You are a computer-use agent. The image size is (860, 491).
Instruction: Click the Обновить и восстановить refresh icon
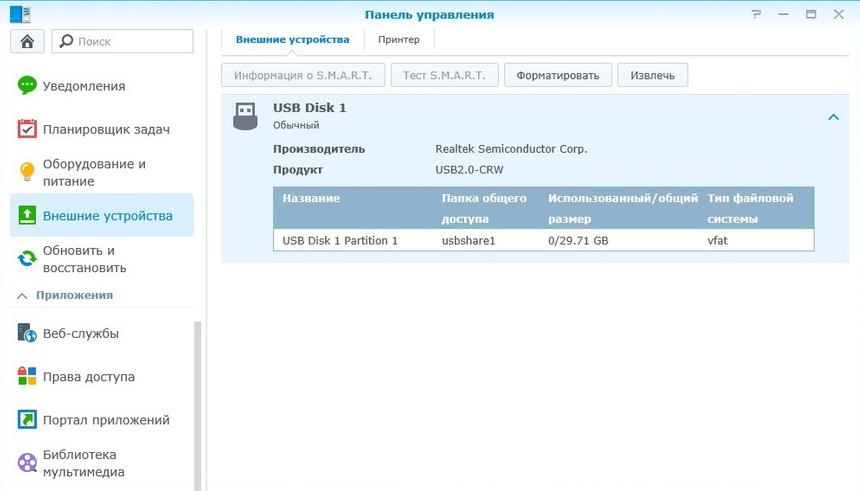27,258
